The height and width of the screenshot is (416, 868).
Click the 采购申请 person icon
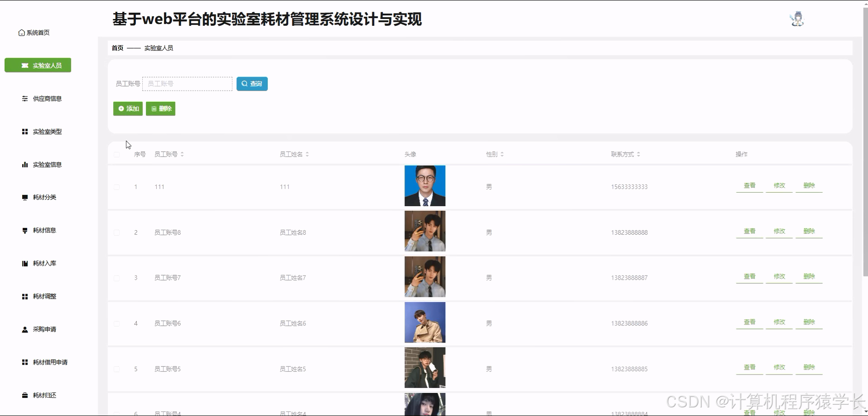(25, 329)
